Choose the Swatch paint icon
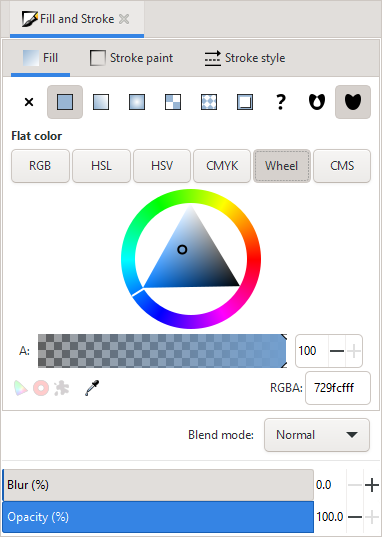The image size is (382, 537). click(245, 102)
